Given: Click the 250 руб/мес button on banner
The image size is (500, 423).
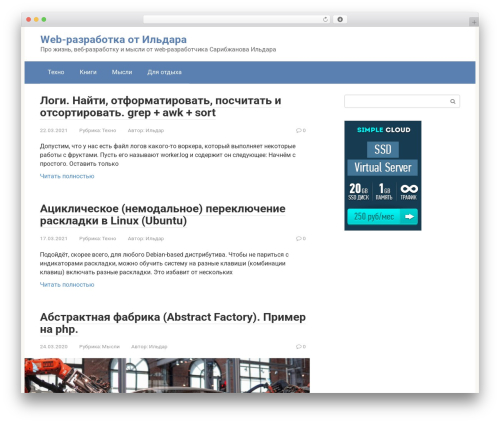Looking at the screenshot, I should [x=382, y=217].
